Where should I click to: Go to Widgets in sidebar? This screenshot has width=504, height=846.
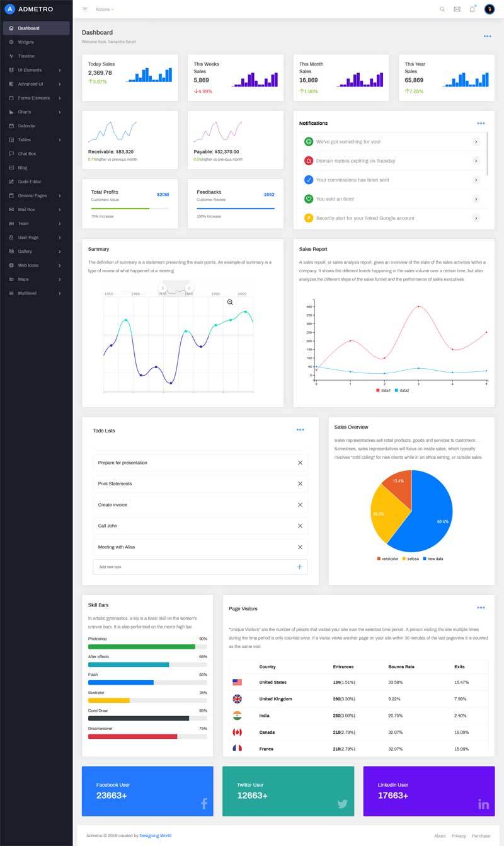tap(26, 42)
